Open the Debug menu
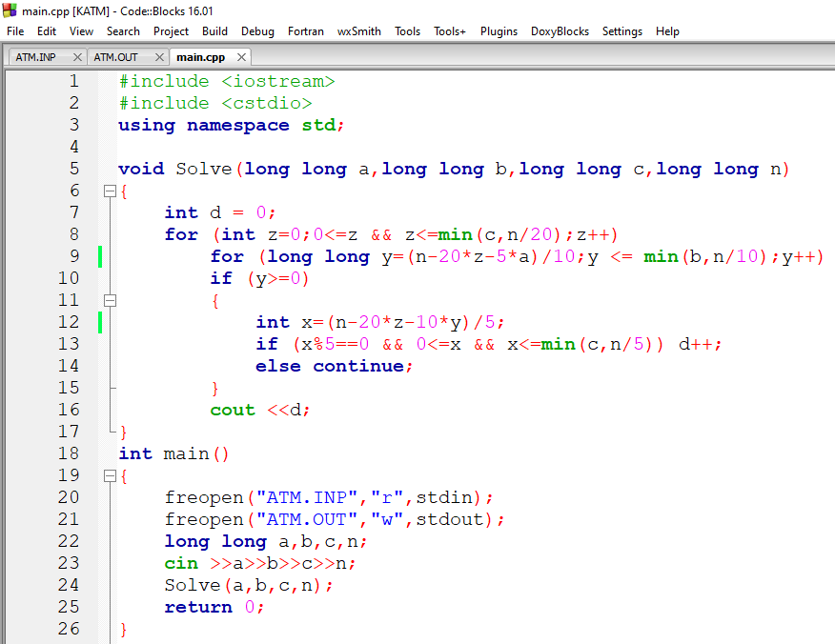Viewport: 835px width, 644px height. [257, 31]
